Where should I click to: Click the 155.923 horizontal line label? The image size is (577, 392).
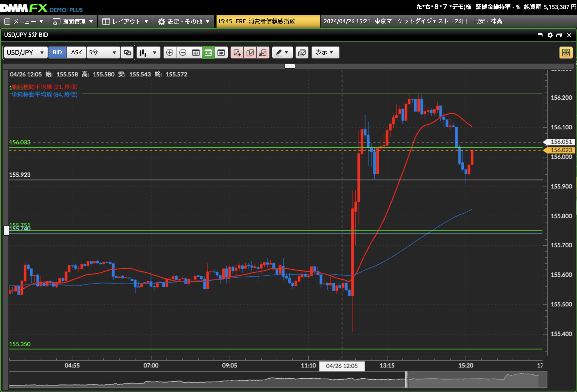[20, 175]
